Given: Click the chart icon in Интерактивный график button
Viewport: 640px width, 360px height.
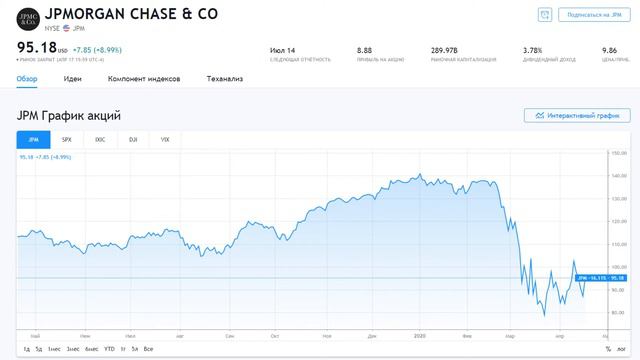Looking at the screenshot, I should tap(540, 116).
